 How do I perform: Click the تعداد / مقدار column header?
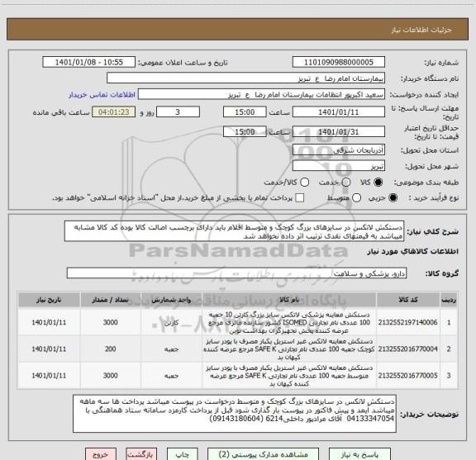tap(110, 300)
